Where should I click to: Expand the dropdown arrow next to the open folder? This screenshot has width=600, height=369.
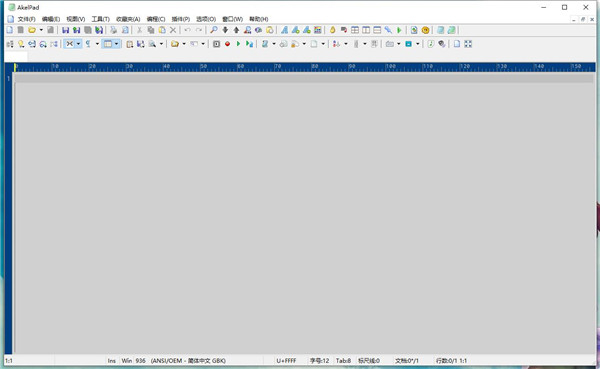point(41,30)
